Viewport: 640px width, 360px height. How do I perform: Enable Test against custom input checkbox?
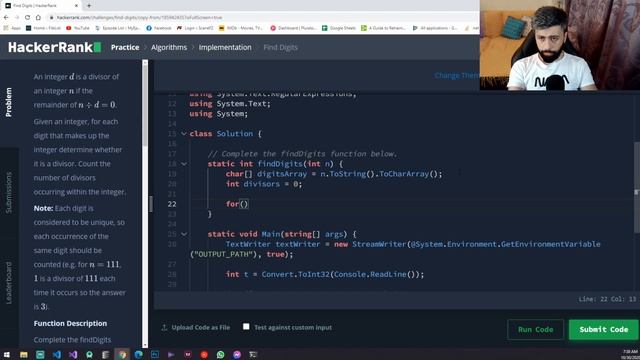246,327
